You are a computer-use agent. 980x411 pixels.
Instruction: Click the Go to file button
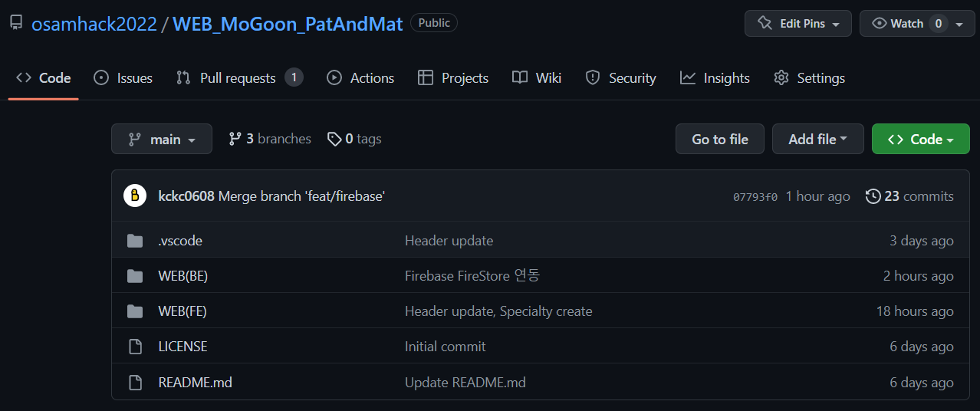tap(720, 139)
